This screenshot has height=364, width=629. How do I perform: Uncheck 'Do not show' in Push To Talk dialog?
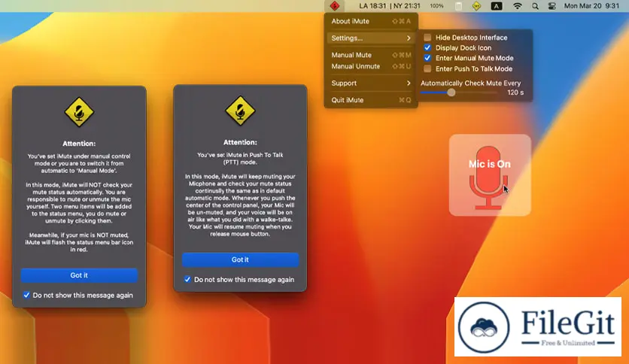tap(187, 280)
